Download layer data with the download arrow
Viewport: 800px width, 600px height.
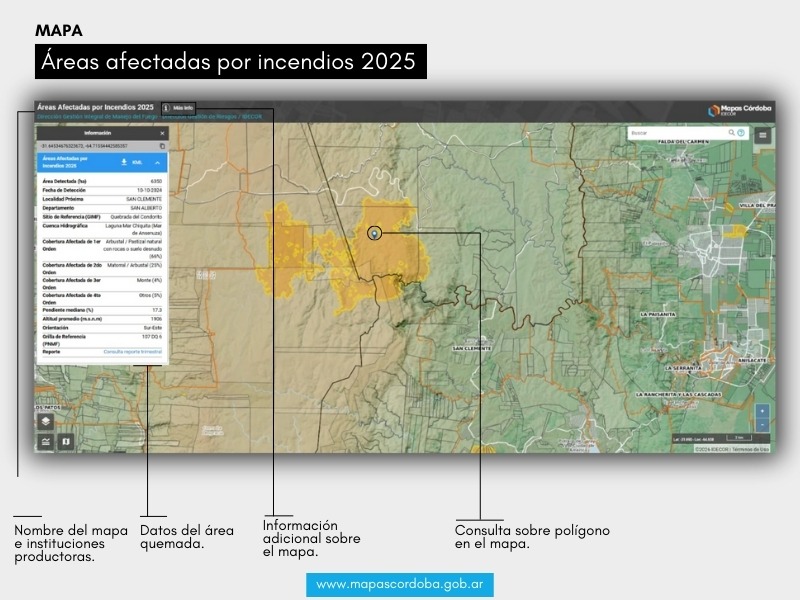tap(124, 162)
